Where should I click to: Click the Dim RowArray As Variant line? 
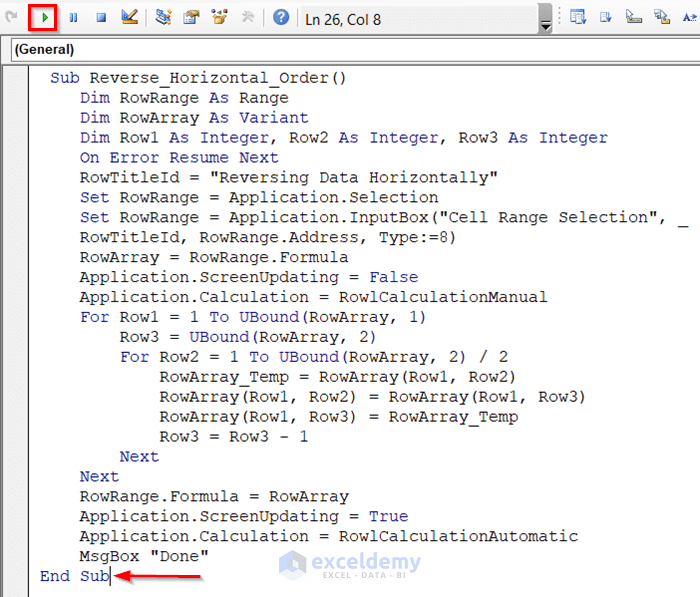pyautogui.click(x=194, y=118)
